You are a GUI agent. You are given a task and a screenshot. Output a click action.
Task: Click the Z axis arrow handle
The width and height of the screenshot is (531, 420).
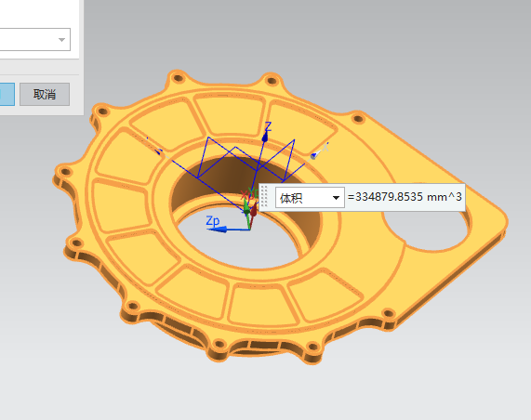(265, 137)
